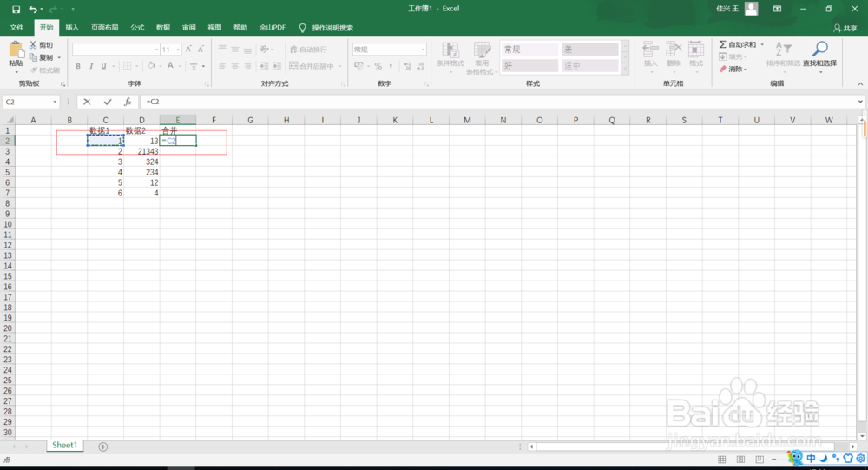
Task: Expand the Name Box dropdown arrow
Action: tap(55, 102)
